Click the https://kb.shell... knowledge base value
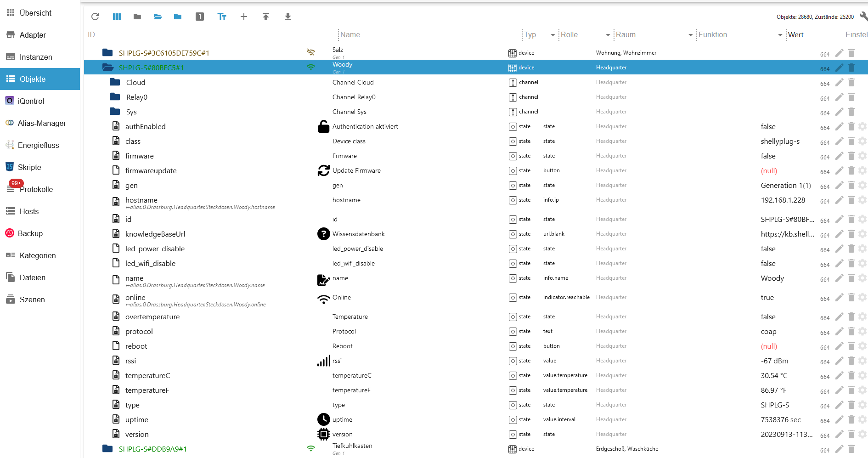 click(x=787, y=234)
